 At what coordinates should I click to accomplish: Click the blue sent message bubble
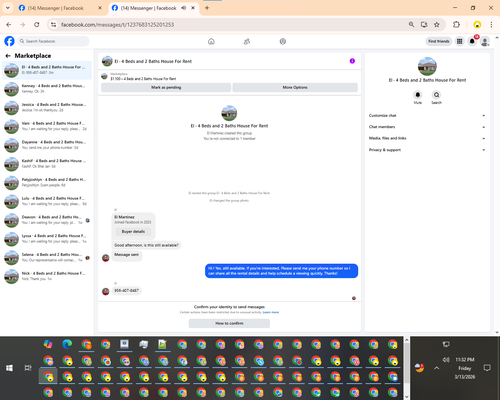point(281,271)
